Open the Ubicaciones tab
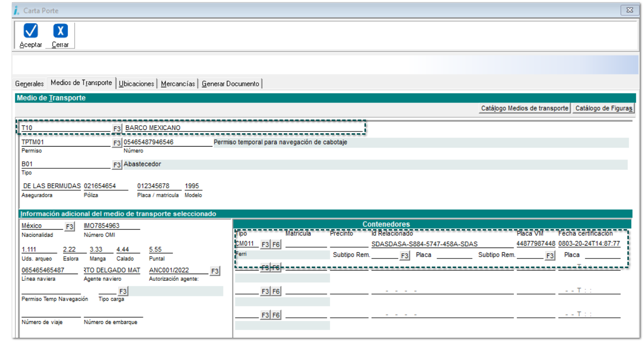The height and width of the screenshot is (342, 644). click(x=137, y=83)
